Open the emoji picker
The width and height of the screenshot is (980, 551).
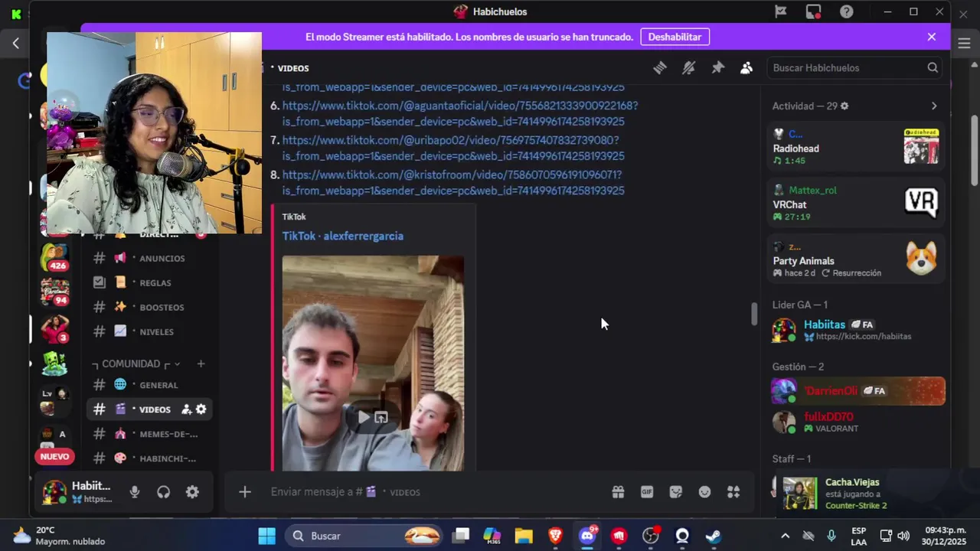[x=704, y=492]
